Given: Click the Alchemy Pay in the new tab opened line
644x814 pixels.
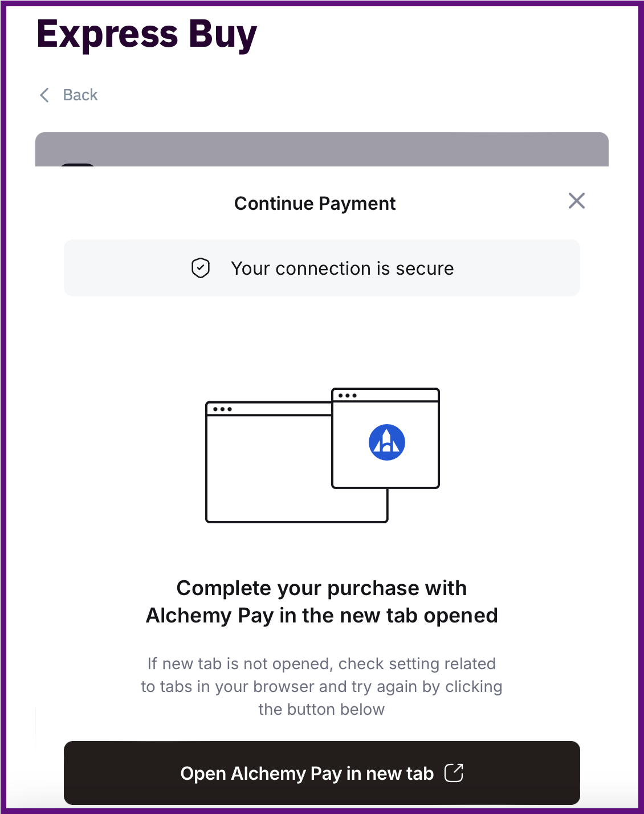Looking at the screenshot, I should coord(321,616).
